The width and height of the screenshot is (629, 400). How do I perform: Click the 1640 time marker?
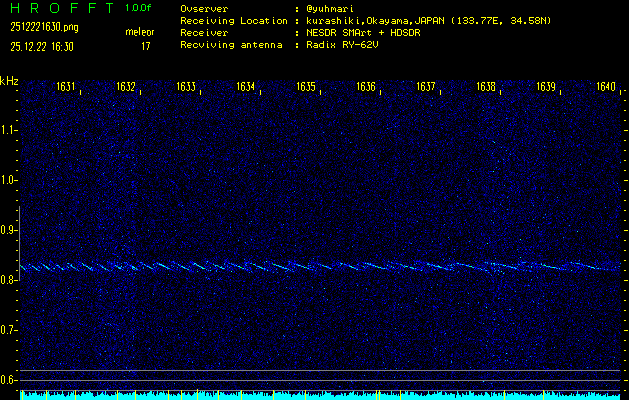pos(606,87)
